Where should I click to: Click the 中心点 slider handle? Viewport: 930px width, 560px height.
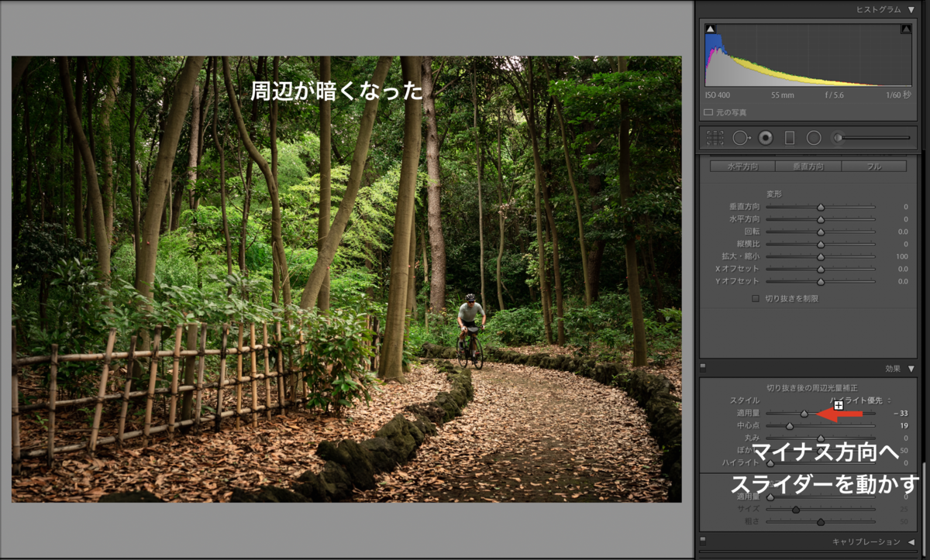(790, 426)
